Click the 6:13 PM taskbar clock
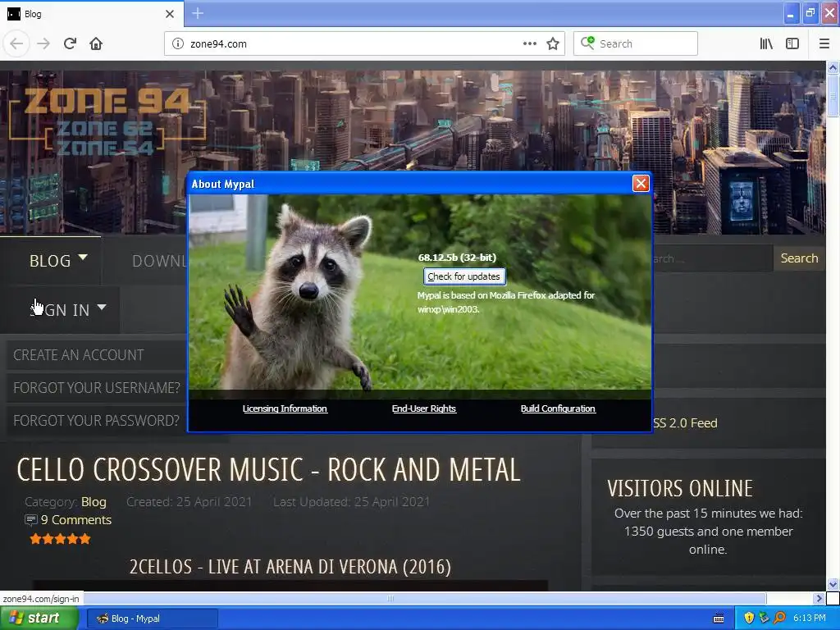 coord(810,619)
